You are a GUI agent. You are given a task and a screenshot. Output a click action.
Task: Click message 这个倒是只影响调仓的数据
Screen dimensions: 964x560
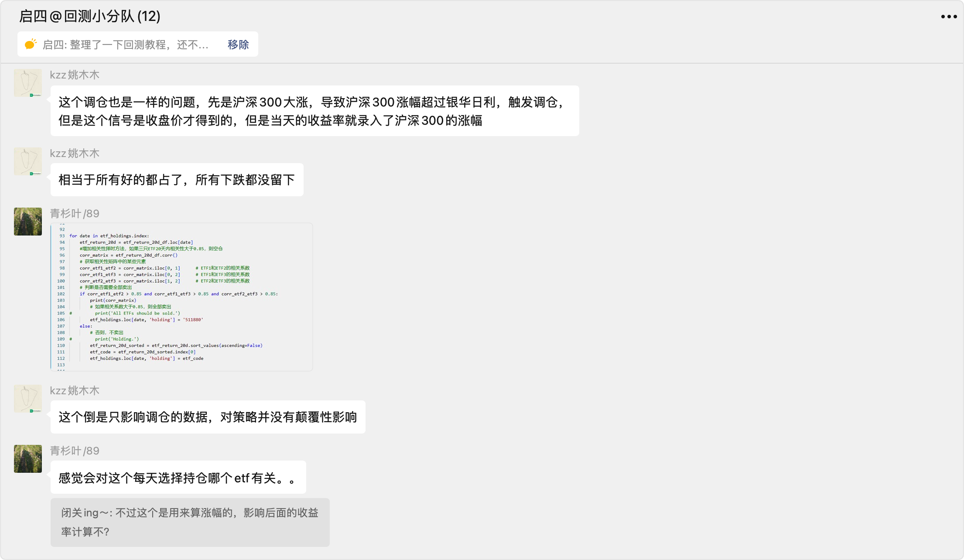tap(208, 417)
